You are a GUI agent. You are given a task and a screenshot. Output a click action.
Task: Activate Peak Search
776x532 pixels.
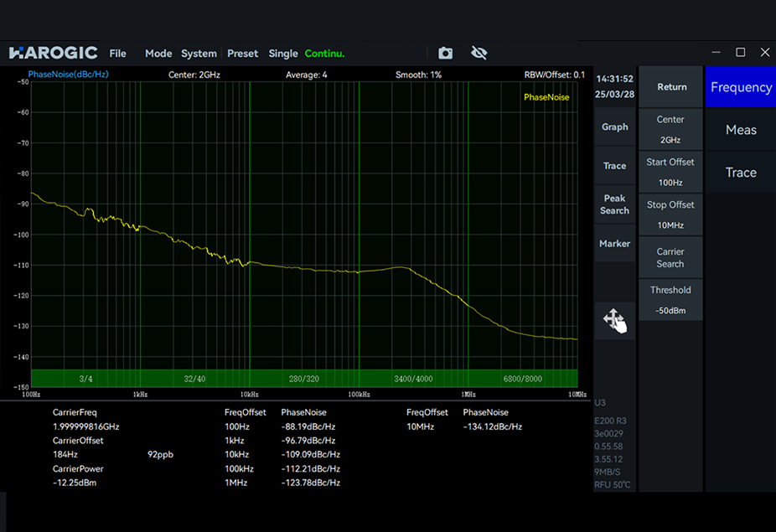point(614,204)
